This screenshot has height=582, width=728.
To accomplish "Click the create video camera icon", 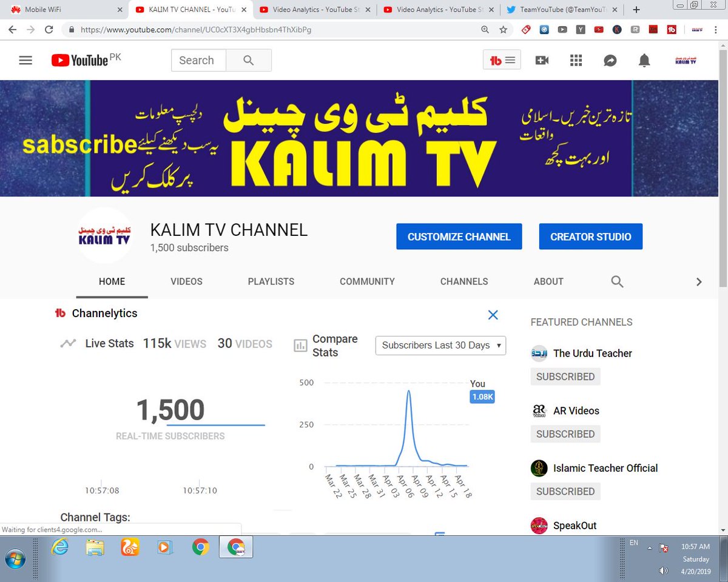I will click(x=542, y=60).
